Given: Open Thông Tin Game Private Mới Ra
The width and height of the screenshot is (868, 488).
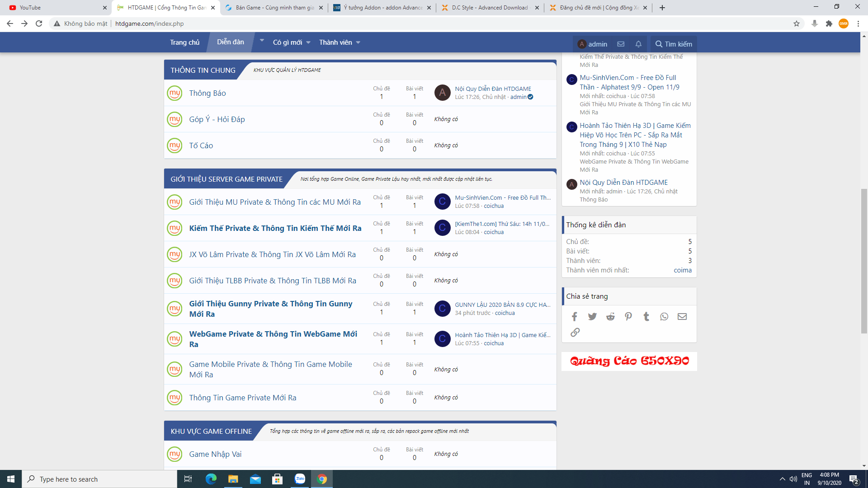Looking at the screenshot, I should click(x=243, y=398).
